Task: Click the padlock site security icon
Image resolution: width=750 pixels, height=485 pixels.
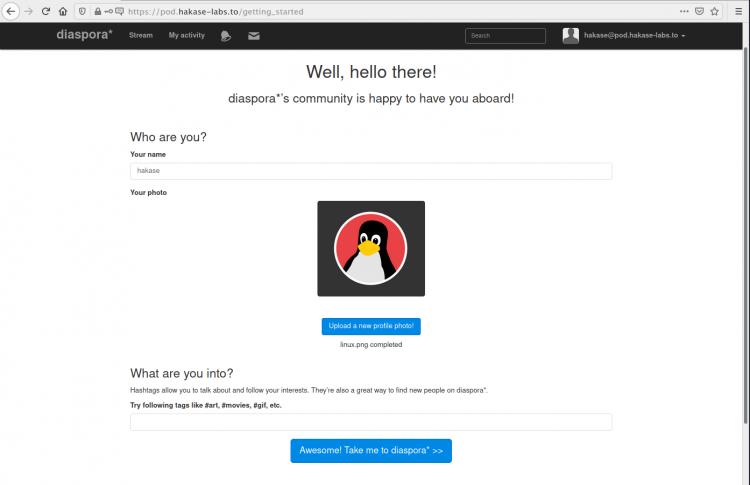Action: (97, 11)
